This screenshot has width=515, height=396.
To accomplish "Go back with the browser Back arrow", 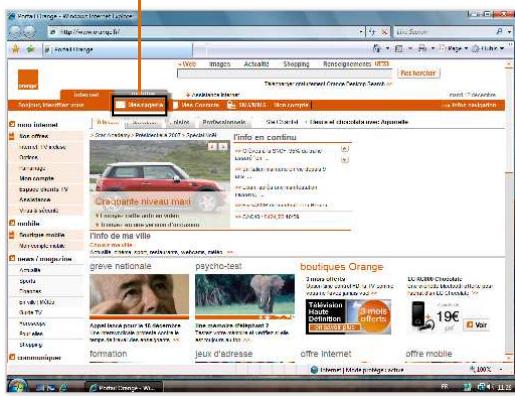I will click(16, 32).
